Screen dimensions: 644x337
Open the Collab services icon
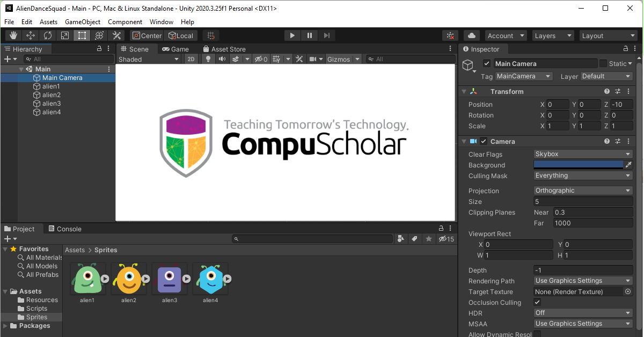pyautogui.click(x=450, y=35)
